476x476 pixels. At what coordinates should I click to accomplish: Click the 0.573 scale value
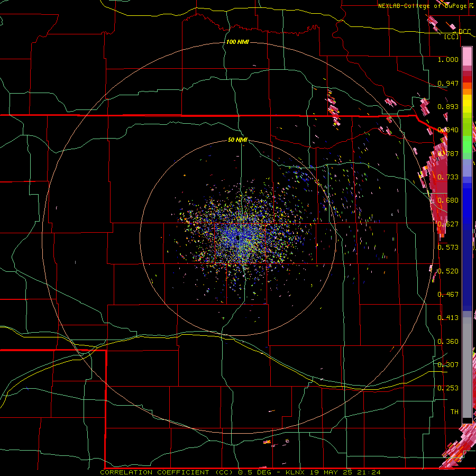[448, 247]
